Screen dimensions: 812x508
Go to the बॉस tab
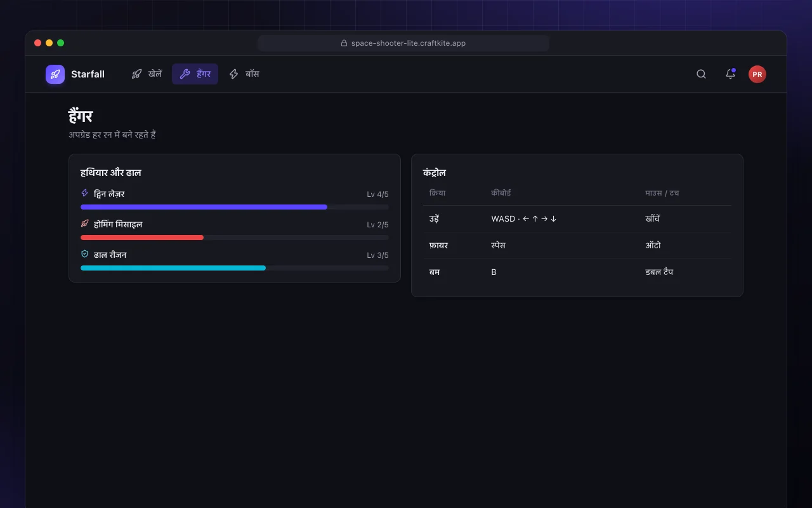(x=244, y=74)
